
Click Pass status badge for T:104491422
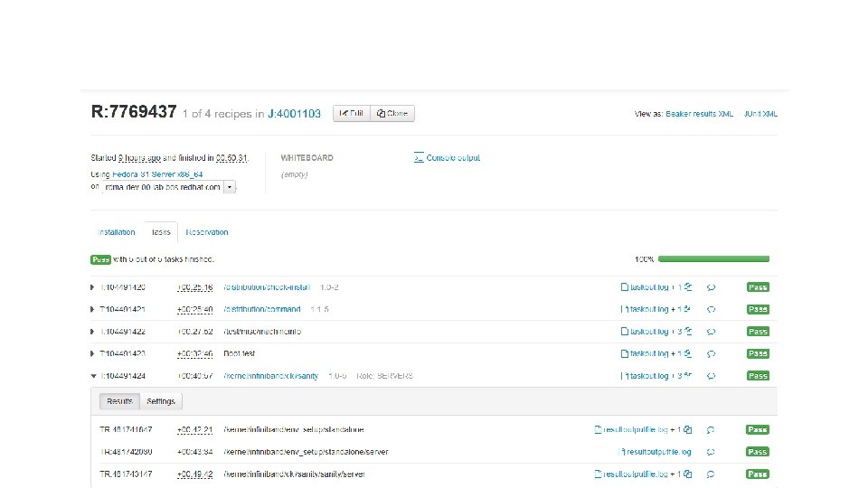click(x=758, y=332)
